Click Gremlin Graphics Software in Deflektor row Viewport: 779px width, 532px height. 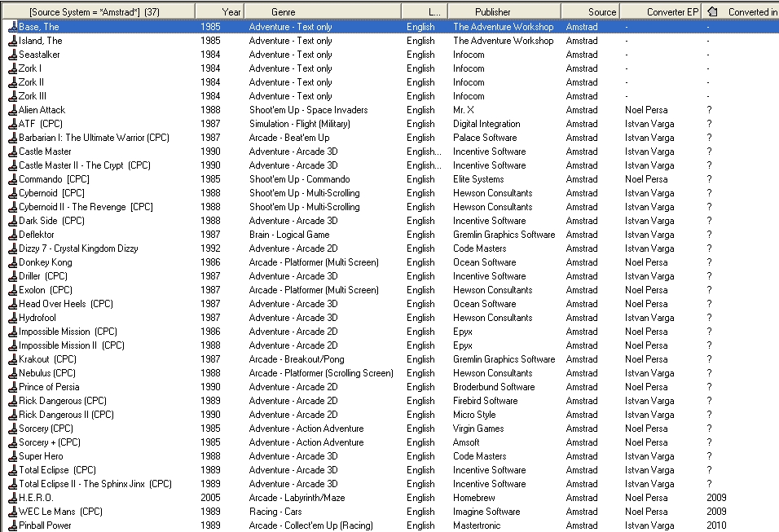pyautogui.click(x=504, y=235)
